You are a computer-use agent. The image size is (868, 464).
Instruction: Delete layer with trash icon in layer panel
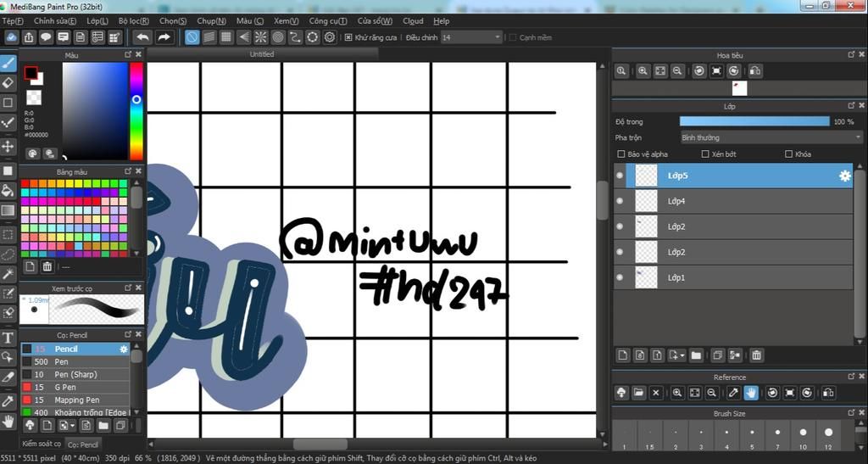[756, 355]
